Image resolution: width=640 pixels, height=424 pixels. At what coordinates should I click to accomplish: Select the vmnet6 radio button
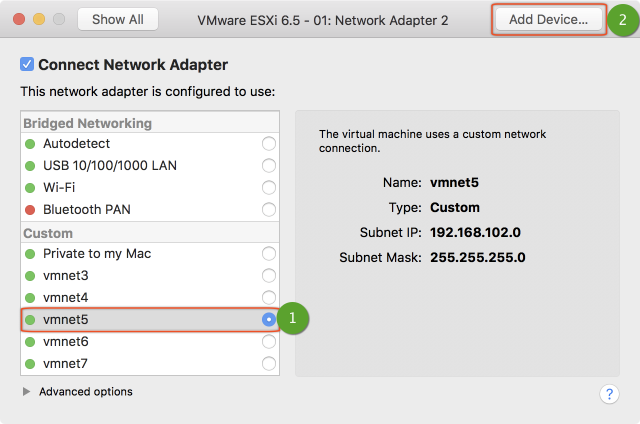(268, 342)
